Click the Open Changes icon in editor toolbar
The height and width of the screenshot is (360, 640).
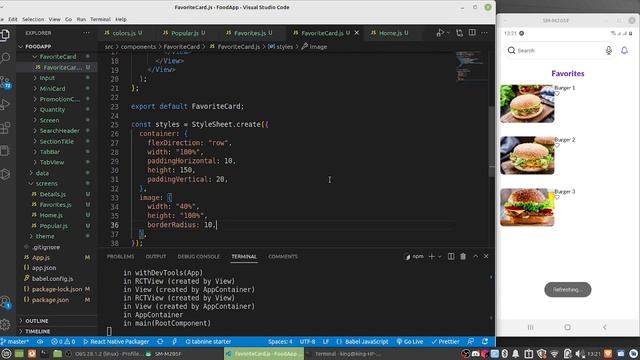coord(460,33)
